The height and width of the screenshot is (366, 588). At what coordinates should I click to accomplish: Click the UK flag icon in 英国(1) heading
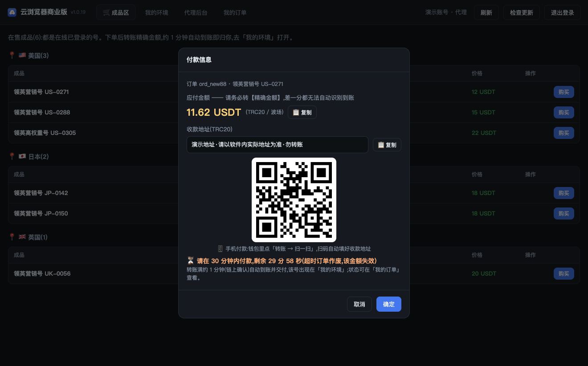point(22,237)
